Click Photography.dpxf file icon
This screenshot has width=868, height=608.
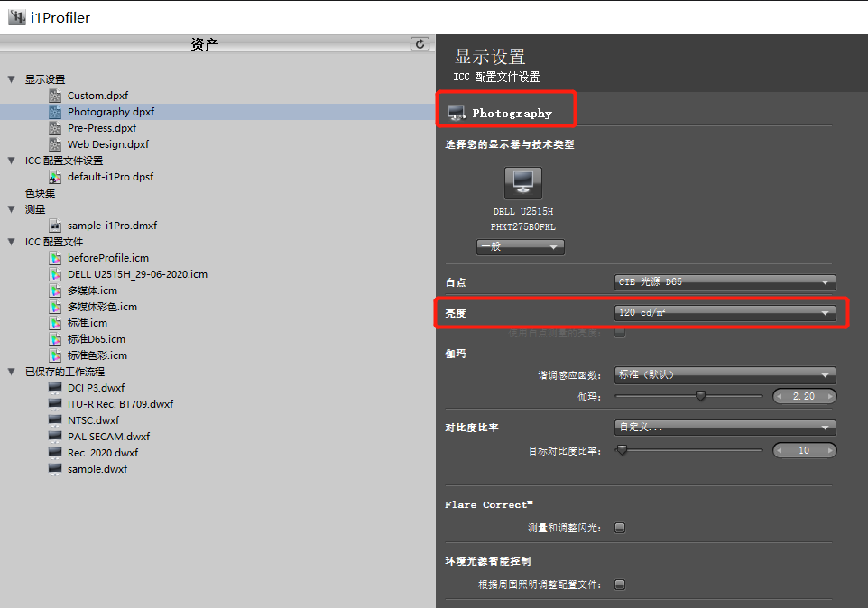pos(55,112)
